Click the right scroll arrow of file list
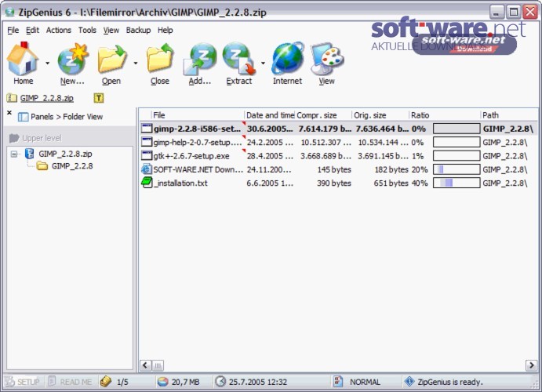Image resolution: width=542 pixels, height=392 pixels. coord(531,365)
